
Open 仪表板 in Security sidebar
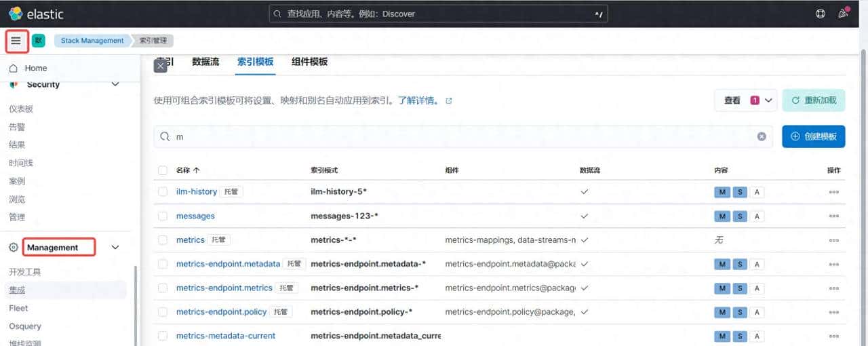click(21, 109)
